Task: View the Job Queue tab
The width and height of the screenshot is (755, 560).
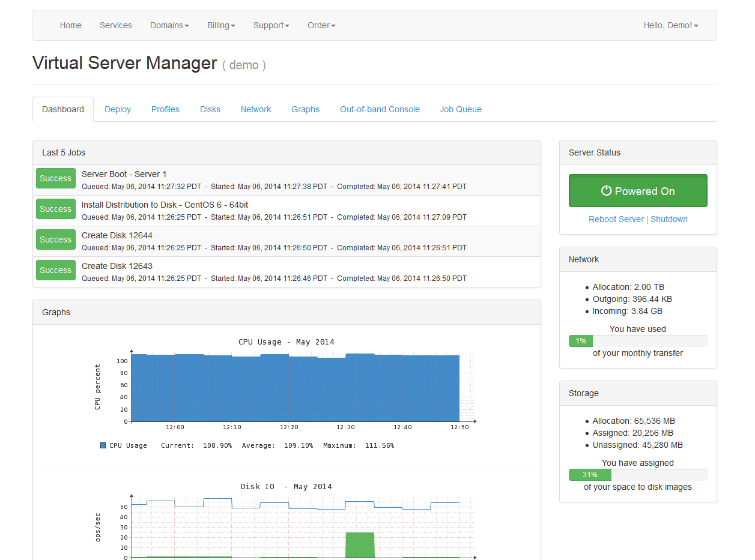Action: [x=461, y=109]
